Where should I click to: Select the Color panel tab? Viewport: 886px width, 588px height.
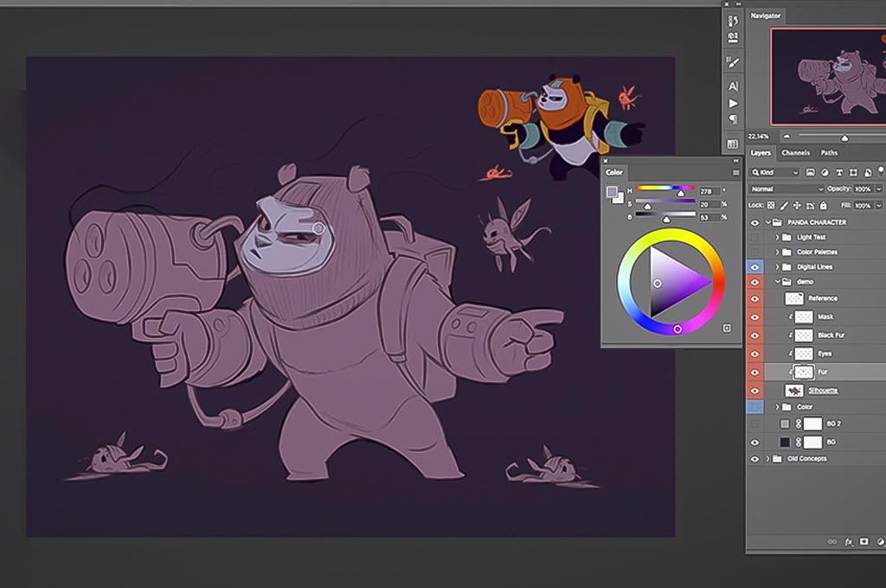614,173
